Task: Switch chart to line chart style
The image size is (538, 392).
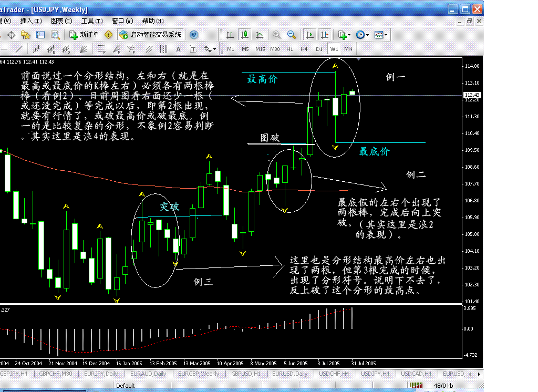Action: click(260, 35)
